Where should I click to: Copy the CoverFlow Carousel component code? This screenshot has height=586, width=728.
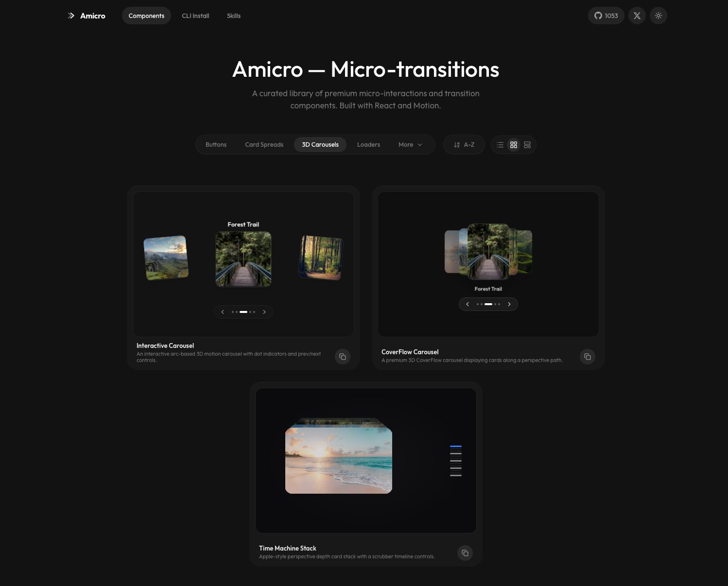tap(588, 357)
